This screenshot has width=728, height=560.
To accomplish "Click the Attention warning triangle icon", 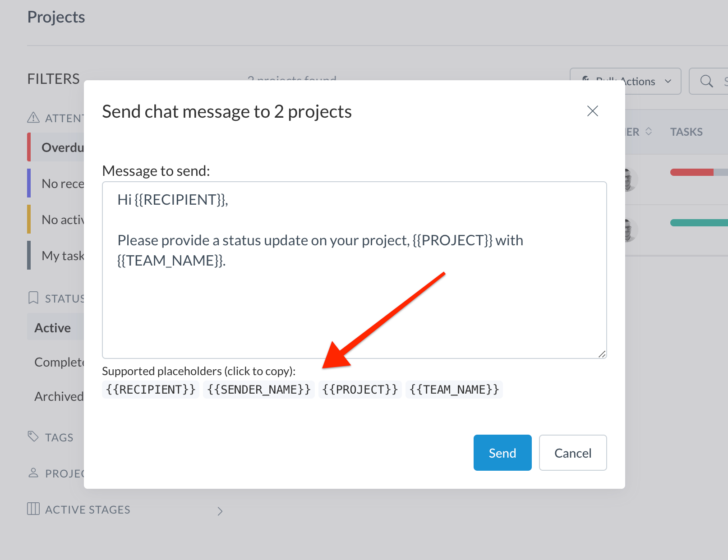I will coord(33,118).
